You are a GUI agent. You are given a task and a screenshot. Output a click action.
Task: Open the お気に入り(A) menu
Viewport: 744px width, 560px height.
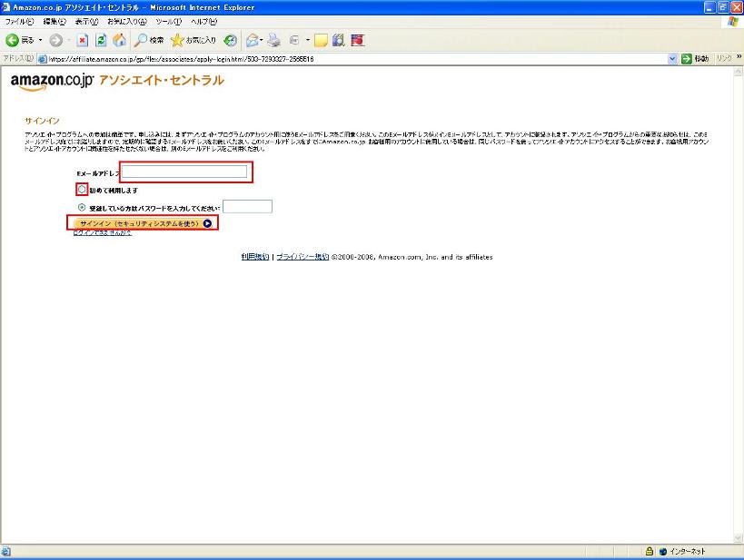126,22
